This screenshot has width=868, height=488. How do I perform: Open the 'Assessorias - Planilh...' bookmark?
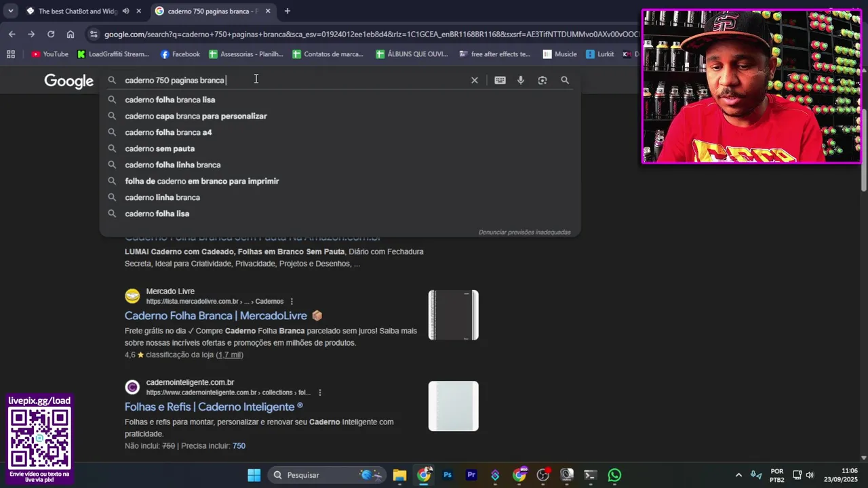[245, 54]
